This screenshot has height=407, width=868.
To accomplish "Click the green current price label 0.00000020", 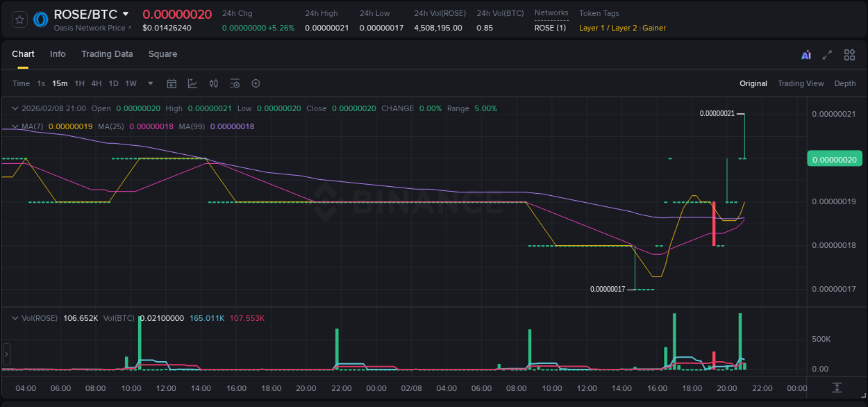I will pyautogui.click(x=834, y=158).
